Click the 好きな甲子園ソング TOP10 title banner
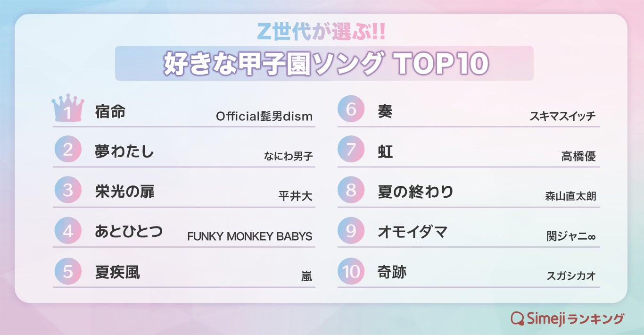644x335 pixels. pos(324,64)
